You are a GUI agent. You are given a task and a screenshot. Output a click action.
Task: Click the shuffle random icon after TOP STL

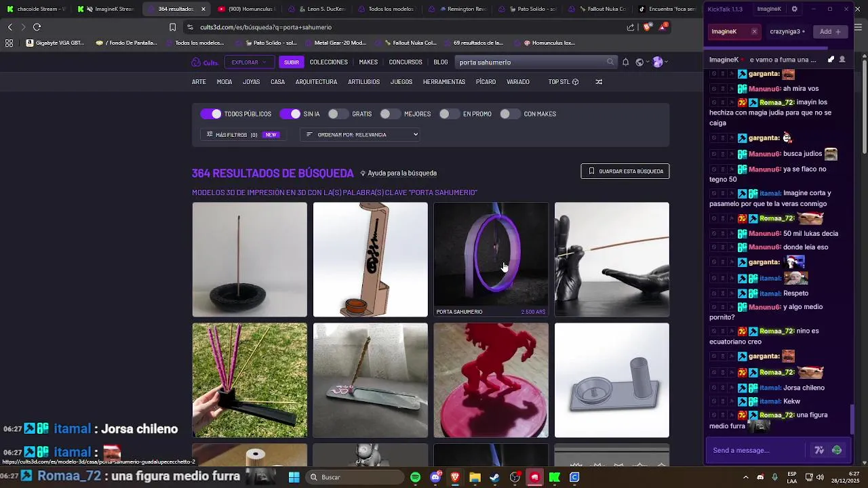click(x=599, y=82)
